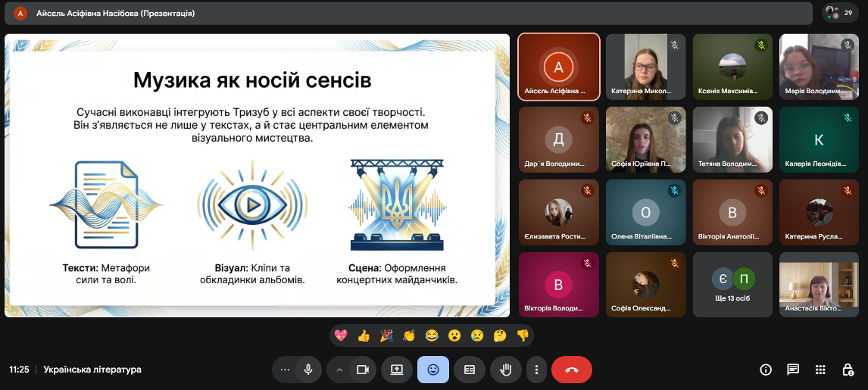Select Айсель Асіфівна participant tile
868x390 pixels.
click(558, 67)
